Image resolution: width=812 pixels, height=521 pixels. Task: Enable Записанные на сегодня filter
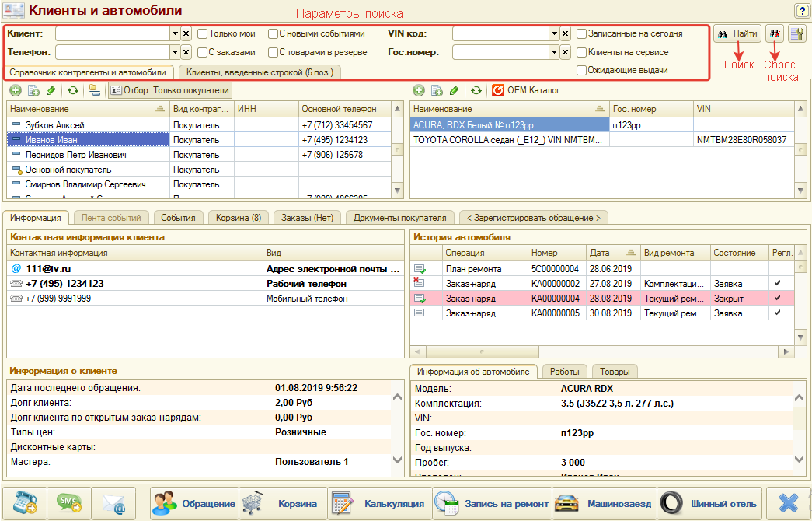(581, 33)
